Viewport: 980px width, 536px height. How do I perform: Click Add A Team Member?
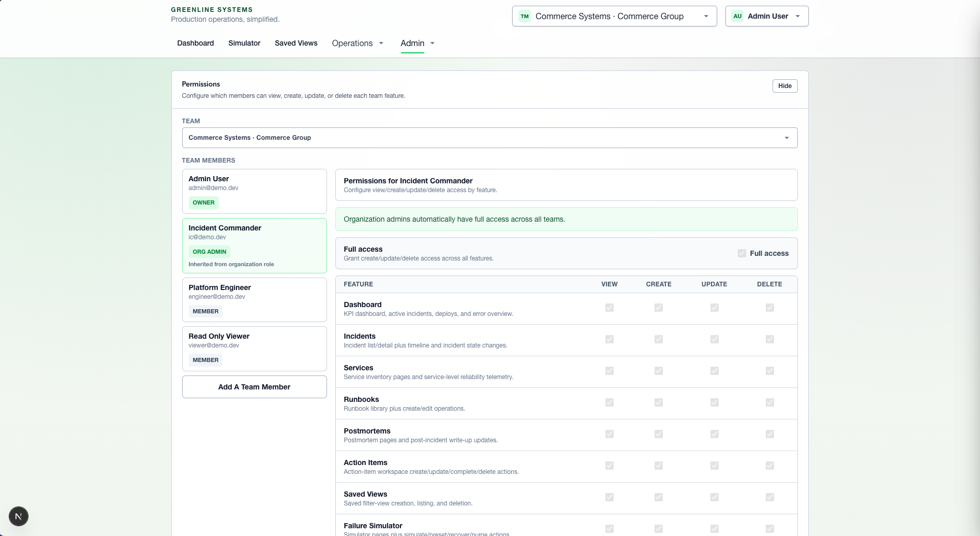point(254,387)
